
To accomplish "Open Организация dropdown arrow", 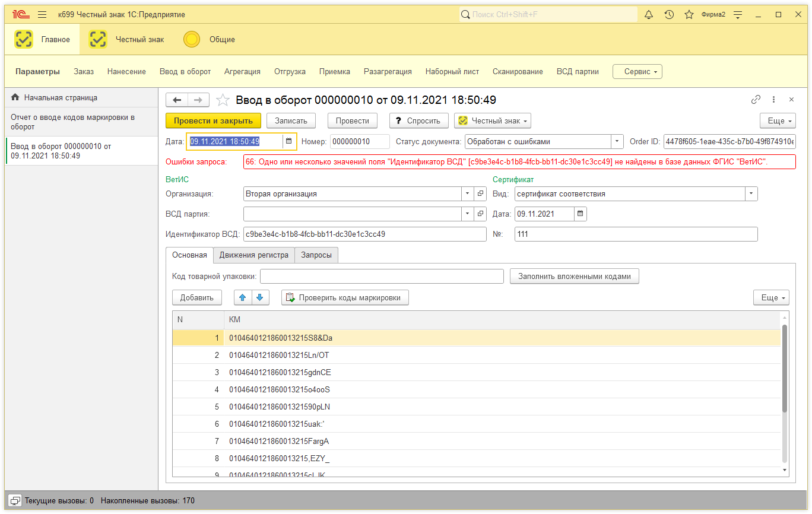I will coord(468,194).
